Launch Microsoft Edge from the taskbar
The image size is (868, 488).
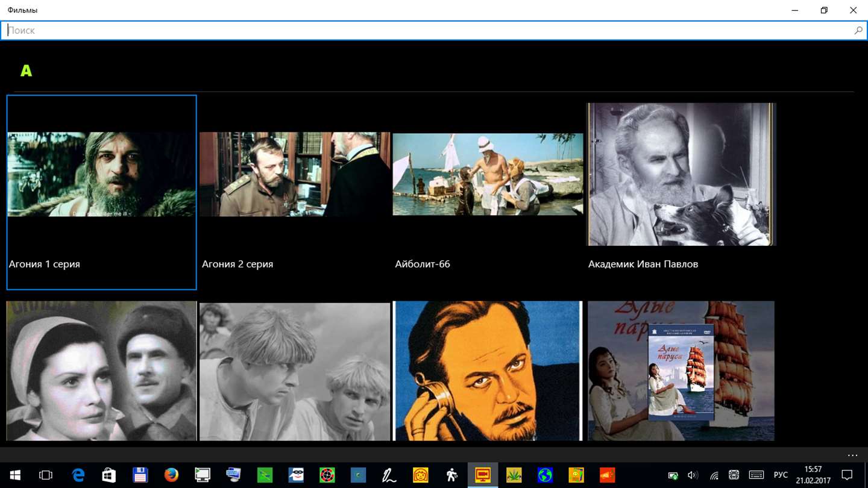point(78,475)
